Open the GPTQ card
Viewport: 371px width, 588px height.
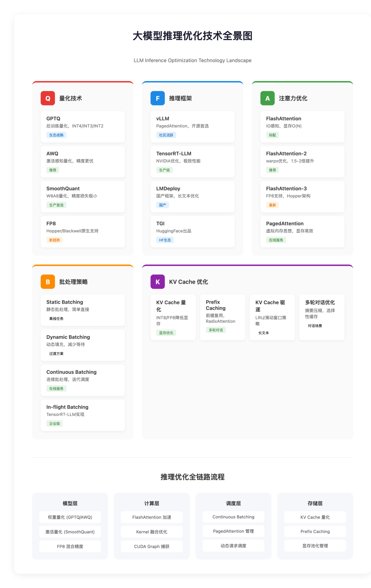(83, 127)
